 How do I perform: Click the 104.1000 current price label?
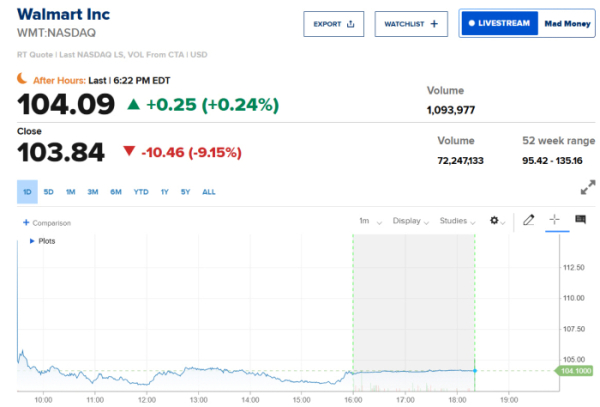[574, 371]
